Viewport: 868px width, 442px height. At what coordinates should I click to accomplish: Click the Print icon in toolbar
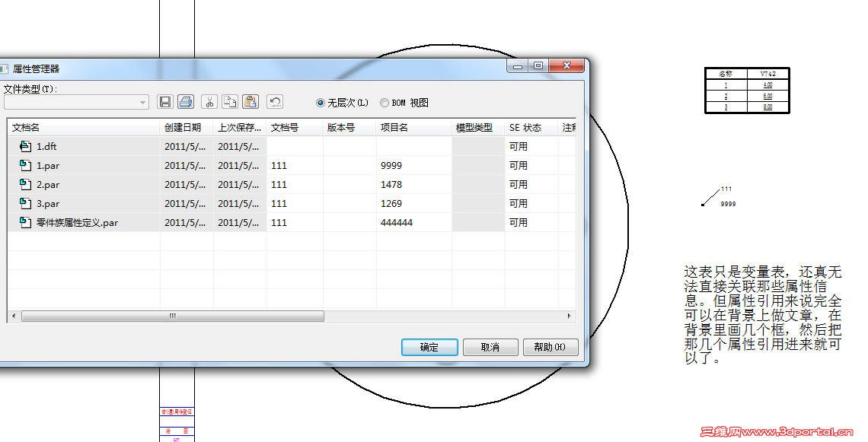pos(186,102)
